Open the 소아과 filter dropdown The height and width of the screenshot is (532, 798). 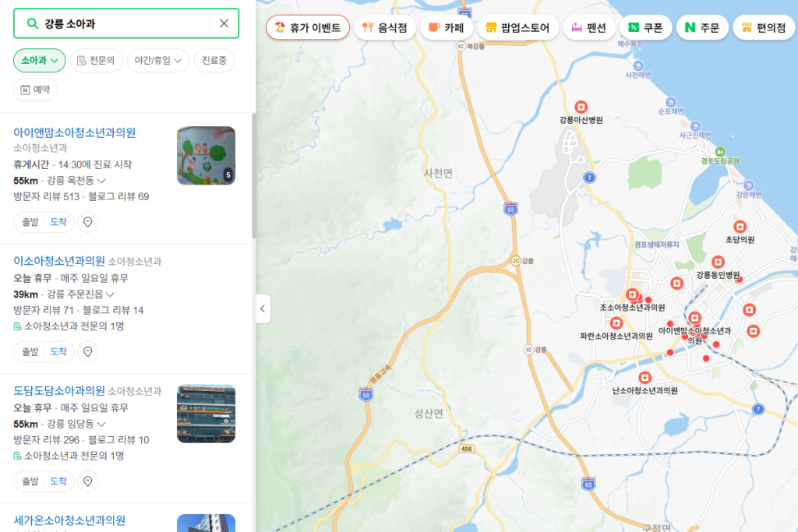tap(39, 60)
